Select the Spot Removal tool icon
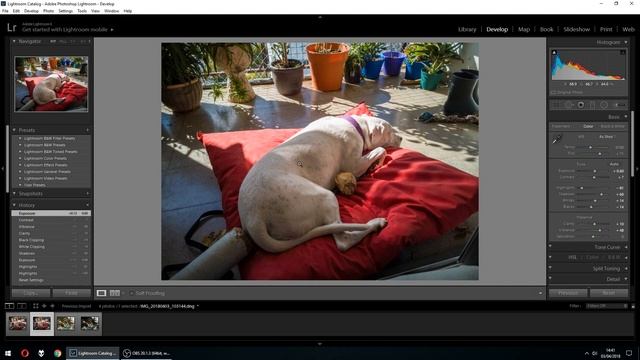Image resolution: width=640 pixels, height=360 pixels. click(x=569, y=105)
